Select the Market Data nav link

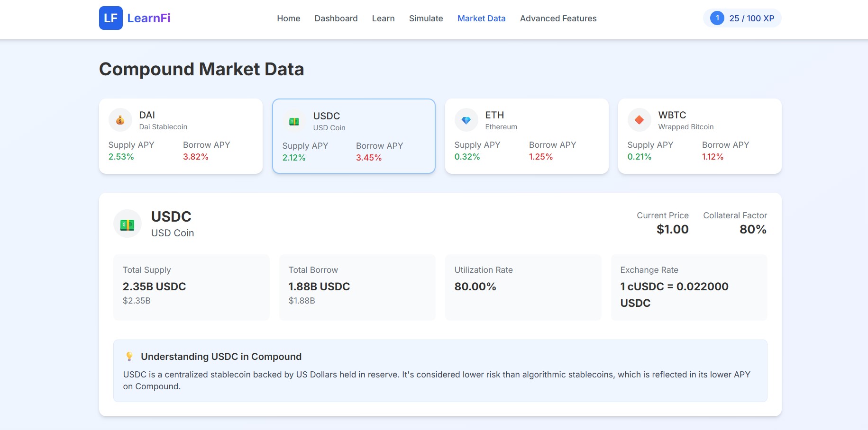(x=482, y=18)
